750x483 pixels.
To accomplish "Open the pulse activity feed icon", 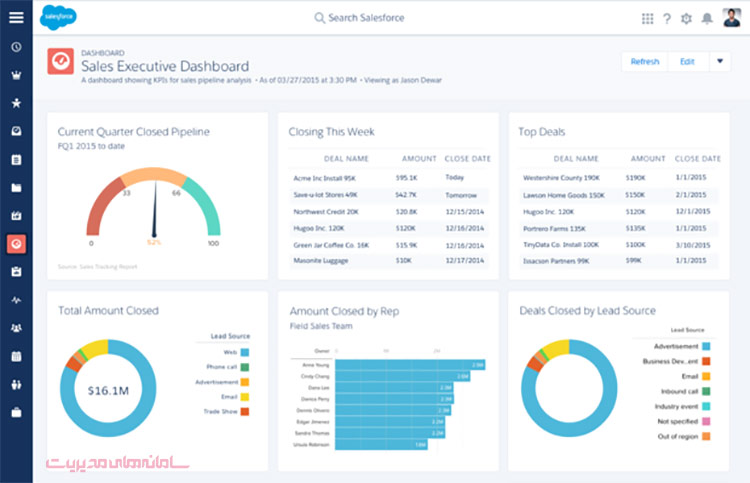I will tap(16, 300).
